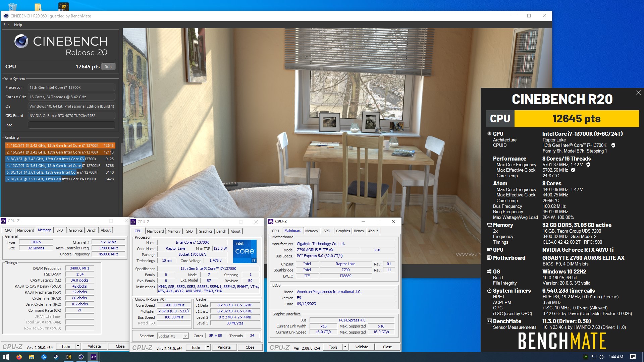644x362 pixels.
Task: Click Close button in the Mainboard CPU-Z window
Action: [x=387, y=347]
